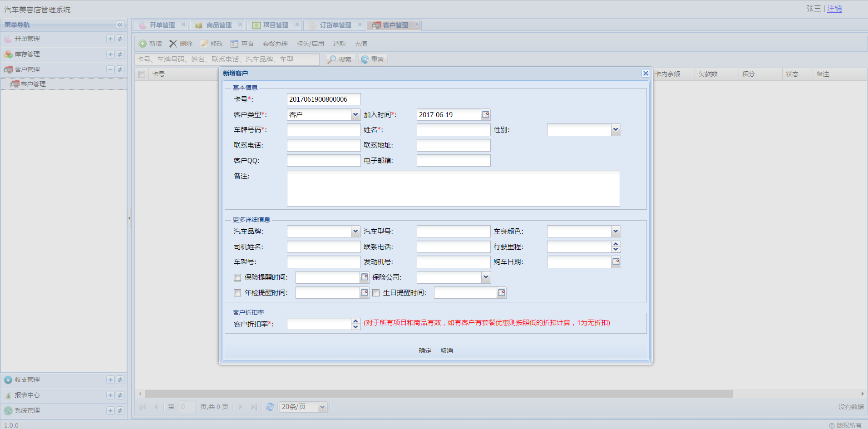Click in the 备注 text area
The width and height of the screenshot is (868, 429).
[x=453, y=188]
